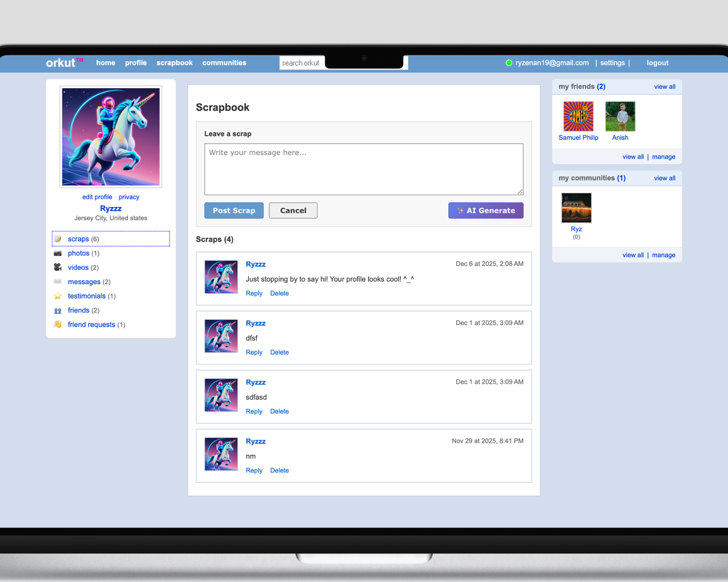Open the privacy link
This screenshot has height=582, width=728.
coord(129,197)
